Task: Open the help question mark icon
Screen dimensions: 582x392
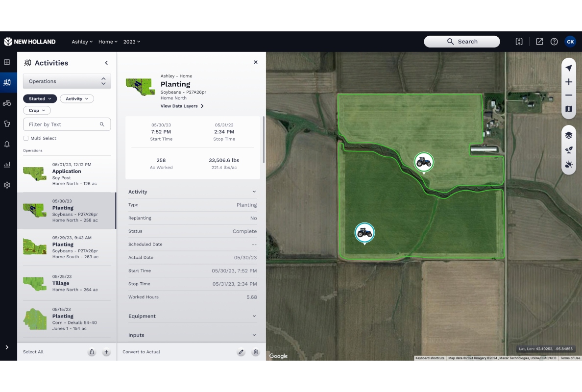Action: tap(554, 42)
